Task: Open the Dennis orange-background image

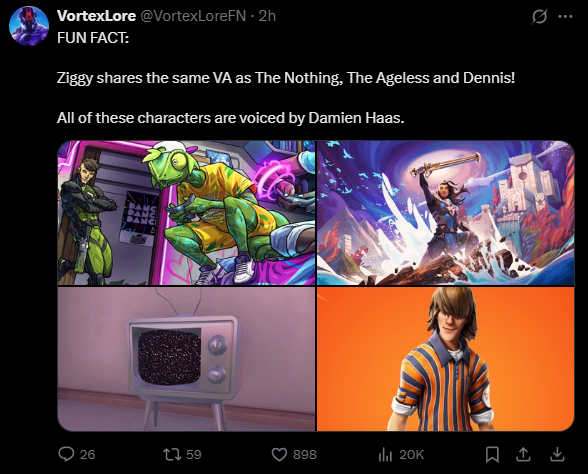Action: 446,359
